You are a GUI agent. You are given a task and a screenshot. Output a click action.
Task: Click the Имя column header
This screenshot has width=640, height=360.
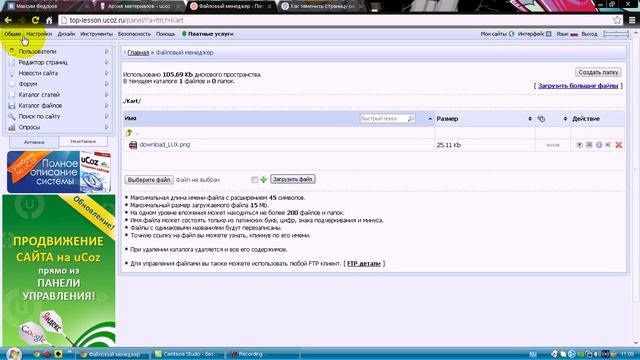130,118
